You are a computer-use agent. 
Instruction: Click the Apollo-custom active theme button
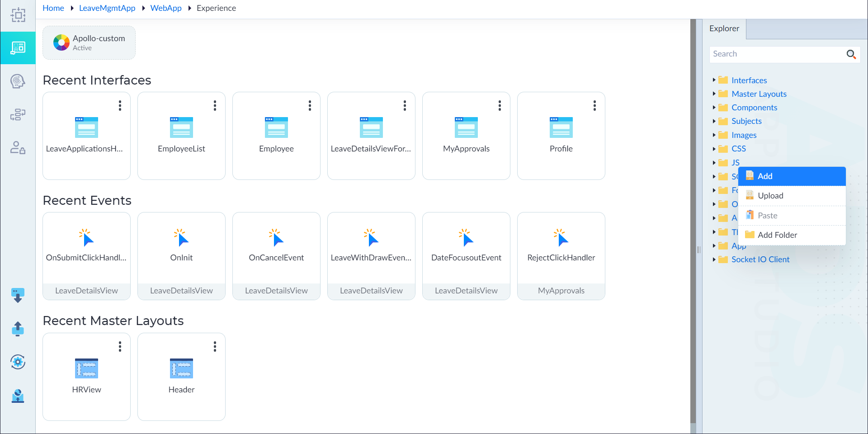(x=89, y=42)
